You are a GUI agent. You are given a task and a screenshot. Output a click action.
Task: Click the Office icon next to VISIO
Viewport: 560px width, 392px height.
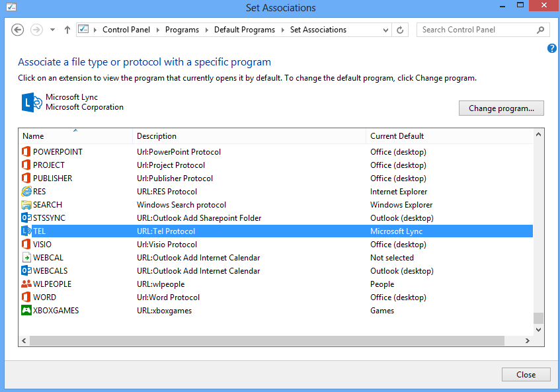tap(26, 244)
